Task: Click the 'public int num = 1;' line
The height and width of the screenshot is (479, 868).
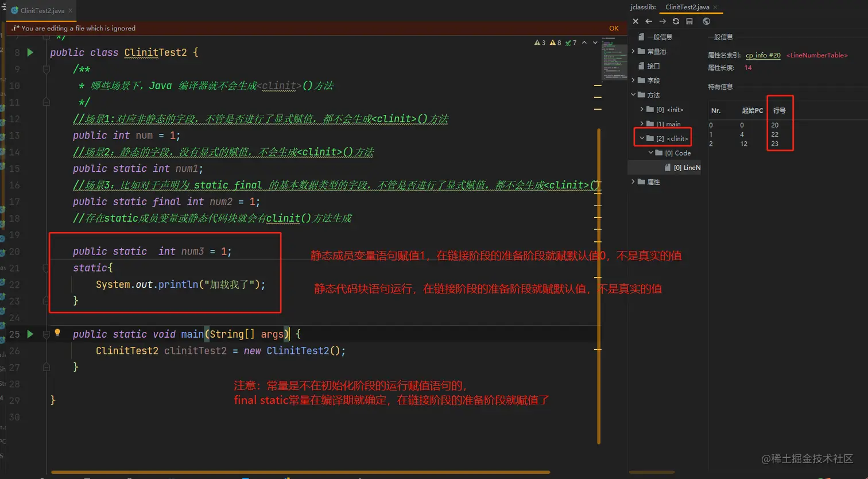Action: click(x=126, y=136)
